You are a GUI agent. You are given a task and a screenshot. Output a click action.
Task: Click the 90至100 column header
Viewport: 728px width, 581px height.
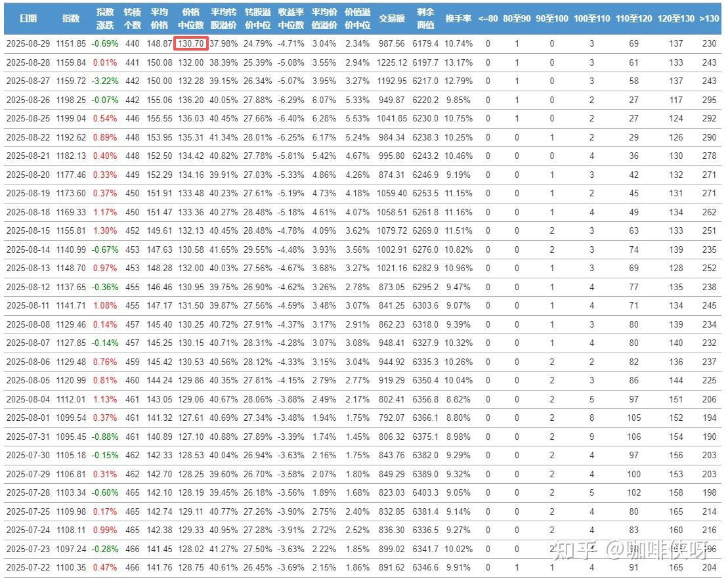pyautogui.click(x=552, y=18)
